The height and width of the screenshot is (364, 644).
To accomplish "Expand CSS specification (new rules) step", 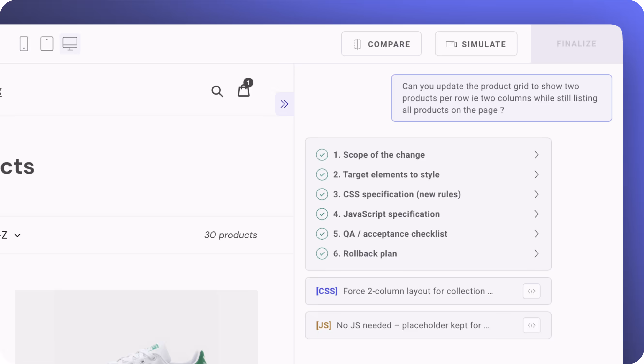I will tap(536, 194).
